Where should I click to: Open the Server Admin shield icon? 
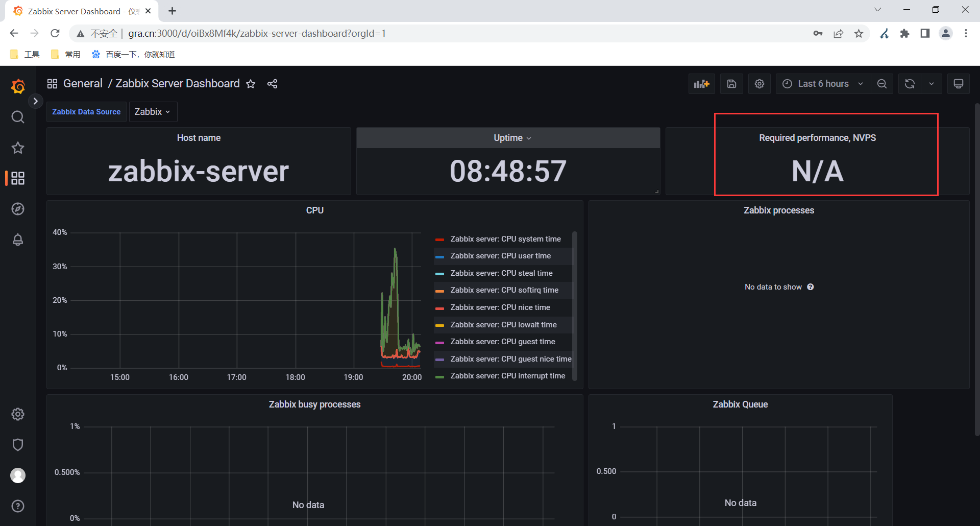pos(18,445)
